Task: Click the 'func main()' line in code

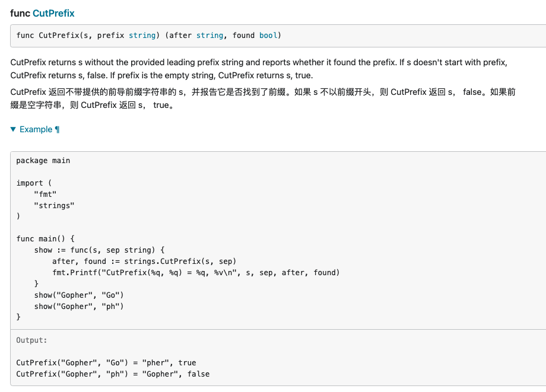Action: 45,239
